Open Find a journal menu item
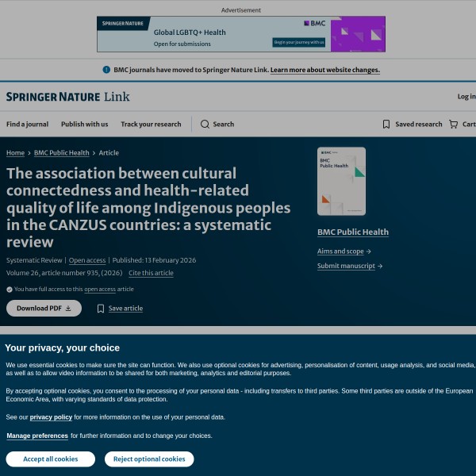This screenshot has height=476, width=476. click(27, 125)
